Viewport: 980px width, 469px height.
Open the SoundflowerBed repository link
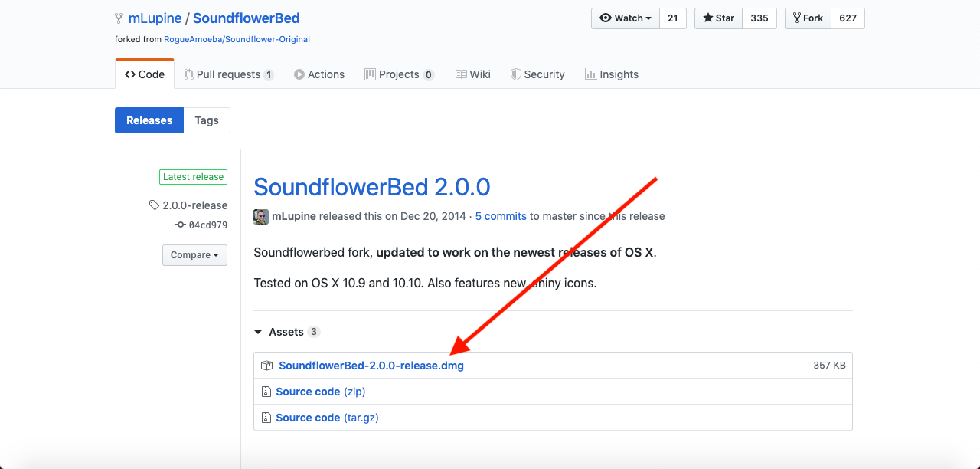[x=246, y=18]
